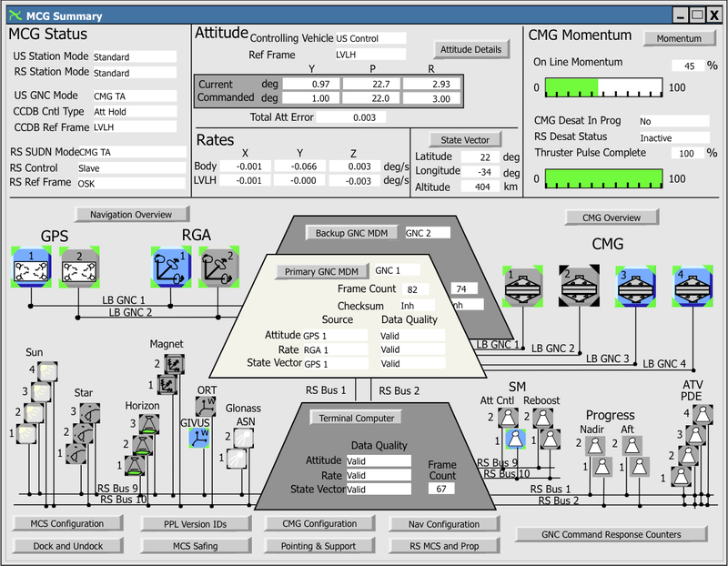This screenshot has height=566, width=728.
Task: Click ATV PDE thruster 1 icon
Action: [x=681, y=477]
